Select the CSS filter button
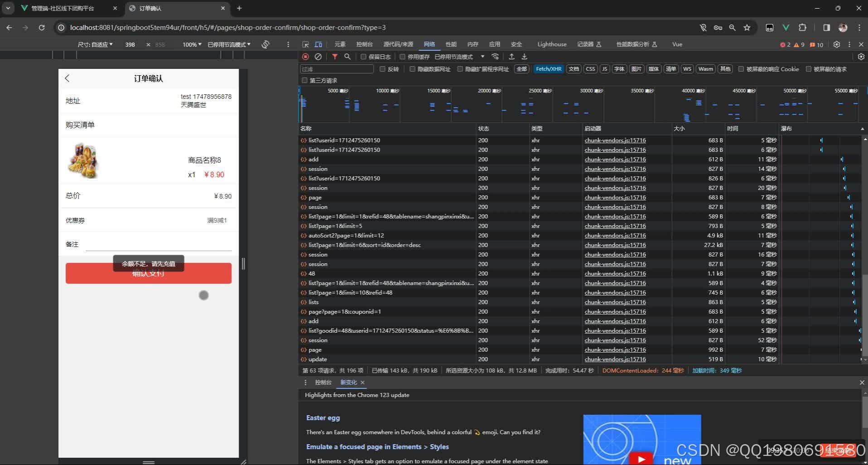Screen dimensions: 868x465 pos(590,69)
